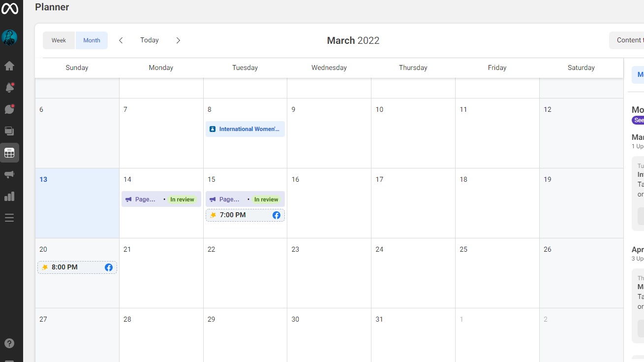644x362 pixels.
Task: Switch to Week view
Action: tap(59, 40)
